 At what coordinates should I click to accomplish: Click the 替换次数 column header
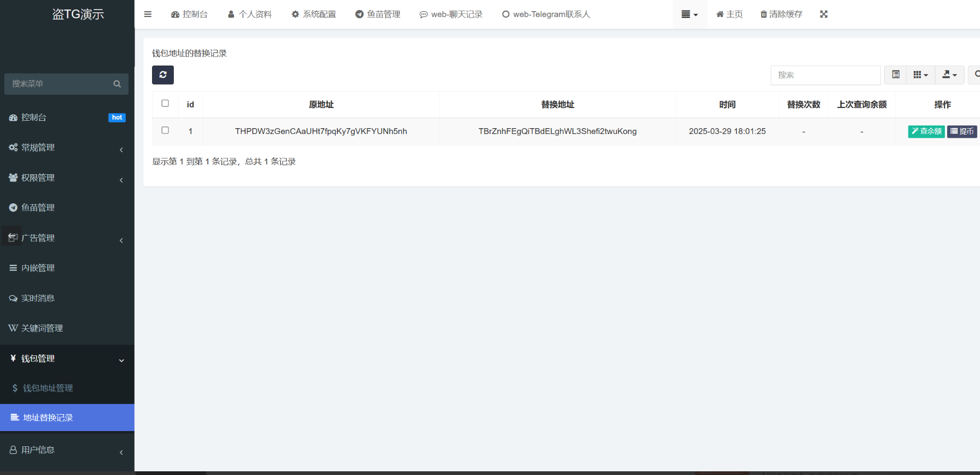tap(804, 105)
